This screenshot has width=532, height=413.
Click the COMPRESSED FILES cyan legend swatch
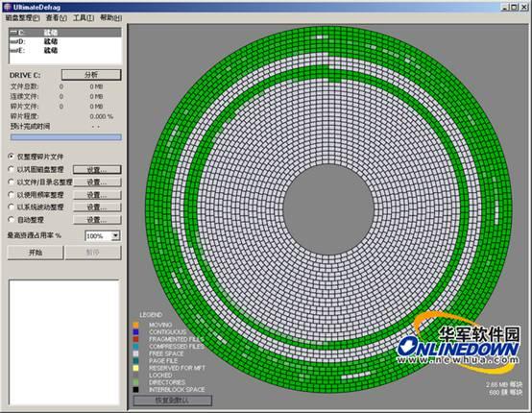coord(135,347)
